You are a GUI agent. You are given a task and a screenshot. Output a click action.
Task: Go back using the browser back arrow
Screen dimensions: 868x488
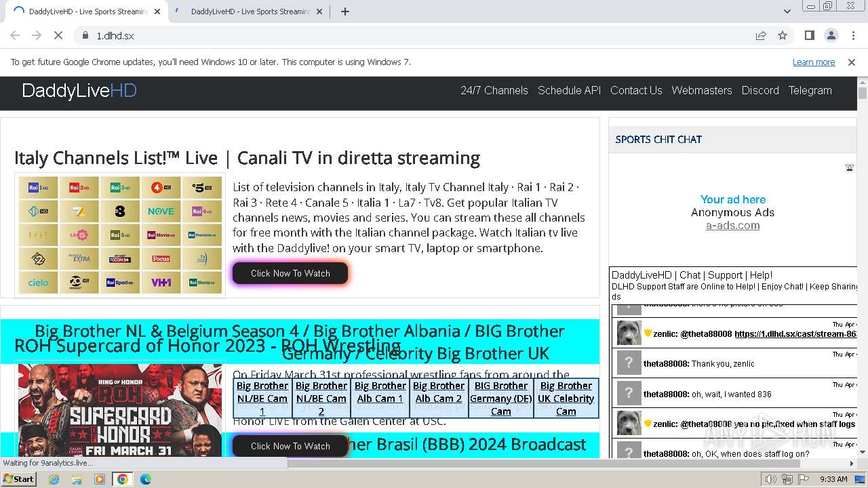tap(15, 35)
